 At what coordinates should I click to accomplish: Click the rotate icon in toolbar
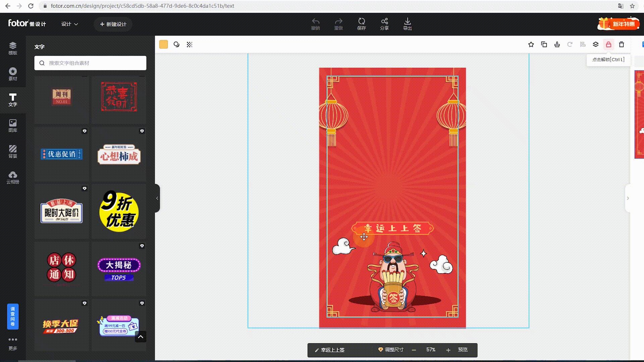click(570, 44)
